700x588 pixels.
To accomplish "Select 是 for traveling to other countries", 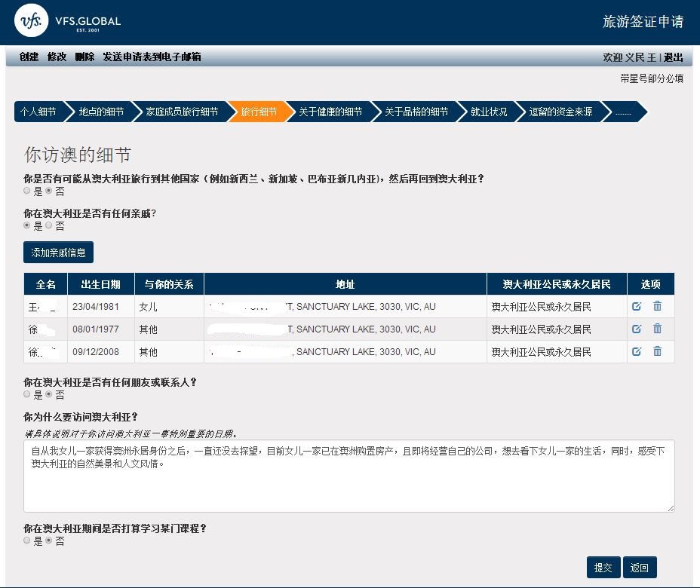I will 28,191.
